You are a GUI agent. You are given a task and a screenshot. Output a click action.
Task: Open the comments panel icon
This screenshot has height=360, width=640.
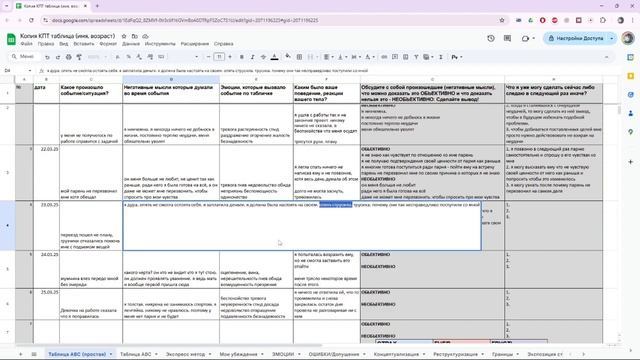pos(507,38)
